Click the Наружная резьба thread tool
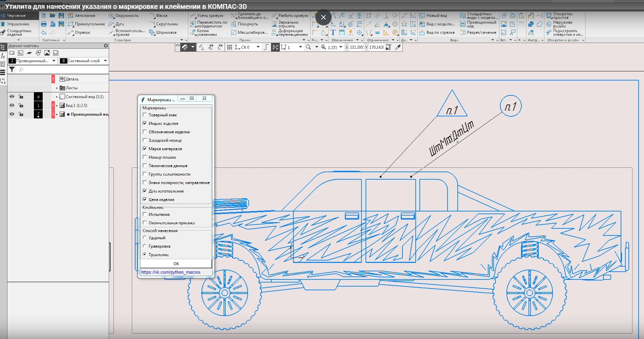This screenshot has height=339, width=644. click(559, 24)
